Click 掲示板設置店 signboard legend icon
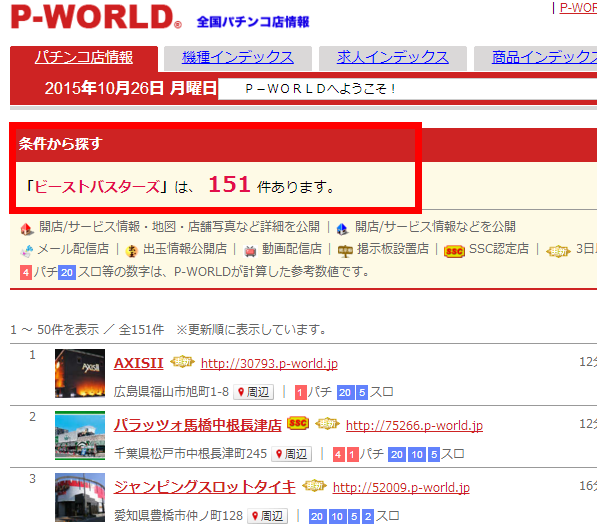597x524 pixels. click(345, 251)
